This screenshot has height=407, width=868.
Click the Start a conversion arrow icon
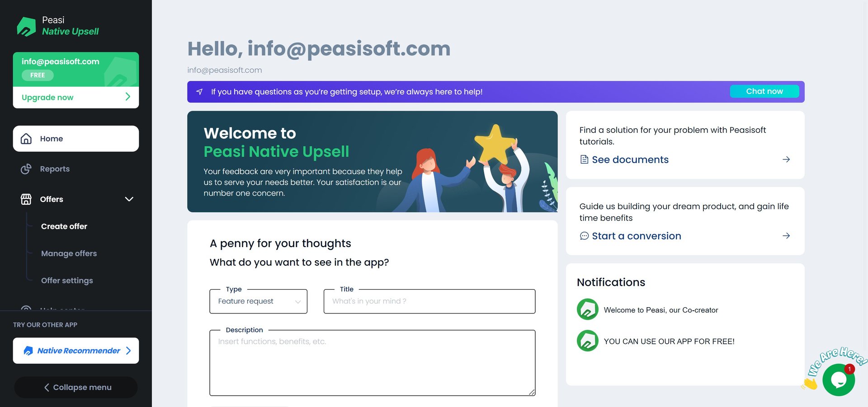(786, 236)
